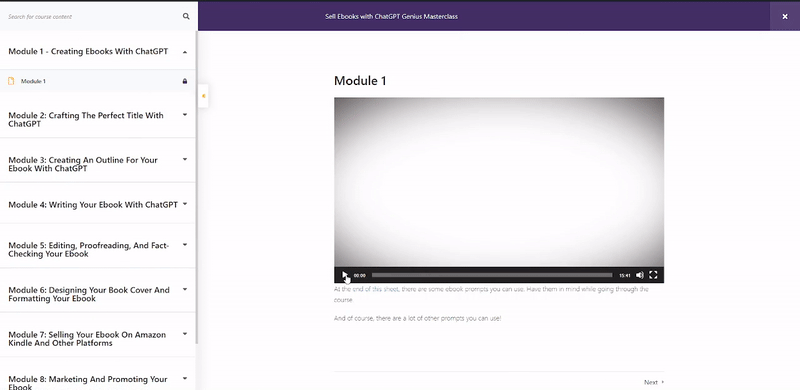
Task: Select Module 3: Creating An Outline heading
Action: (x=83, y=164)
